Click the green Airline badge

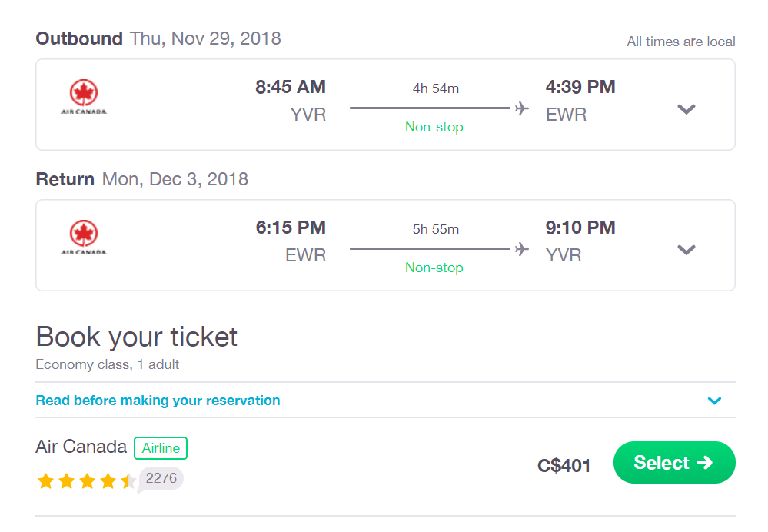point(161,448)
